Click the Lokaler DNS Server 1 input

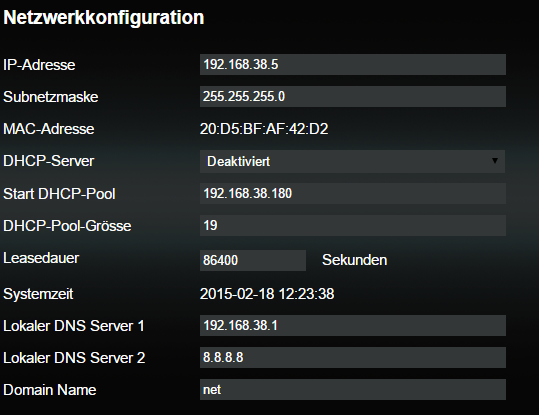353,325
